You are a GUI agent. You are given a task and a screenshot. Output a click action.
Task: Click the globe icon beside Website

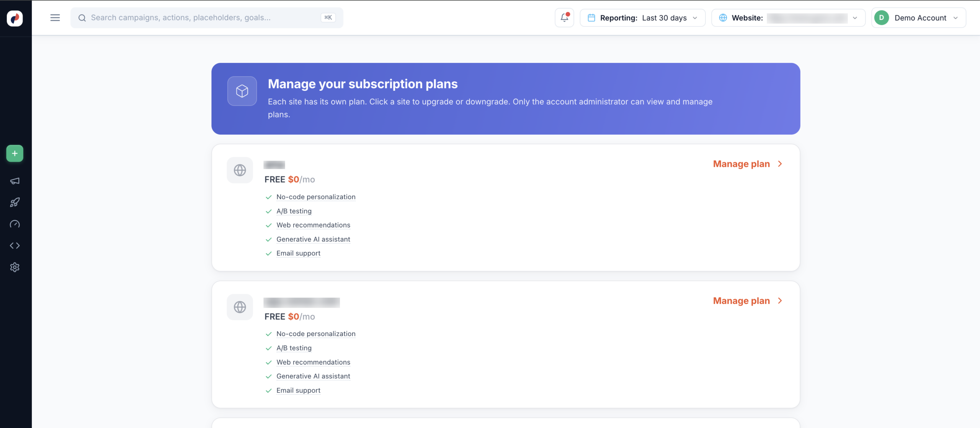pos(723,18)
